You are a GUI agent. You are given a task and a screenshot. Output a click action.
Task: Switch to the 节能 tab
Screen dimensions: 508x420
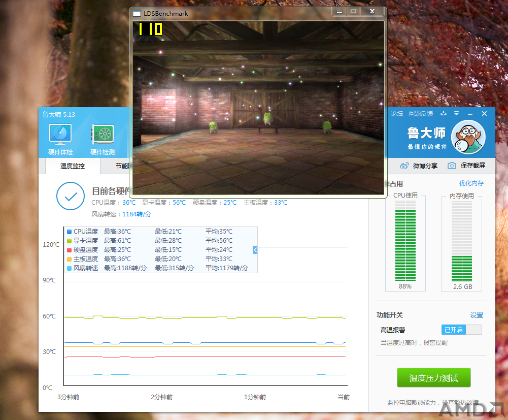coord(122,166)
